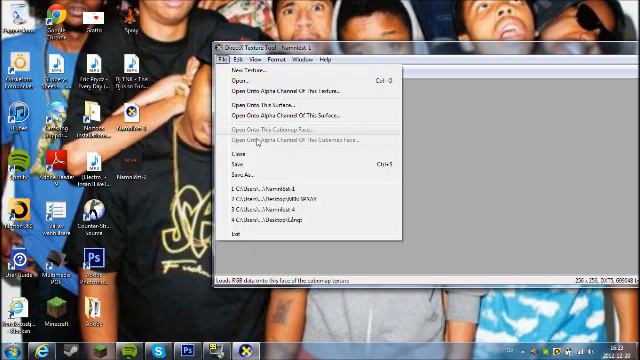Open Spotify from the taskbar
640x360 pixels.
pyautogui.click(x=129, y=351)
